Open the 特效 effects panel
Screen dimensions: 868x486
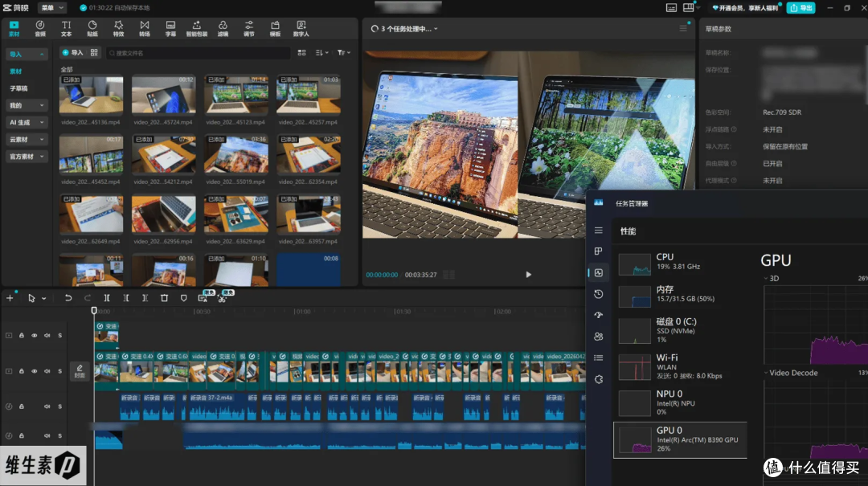118,29
